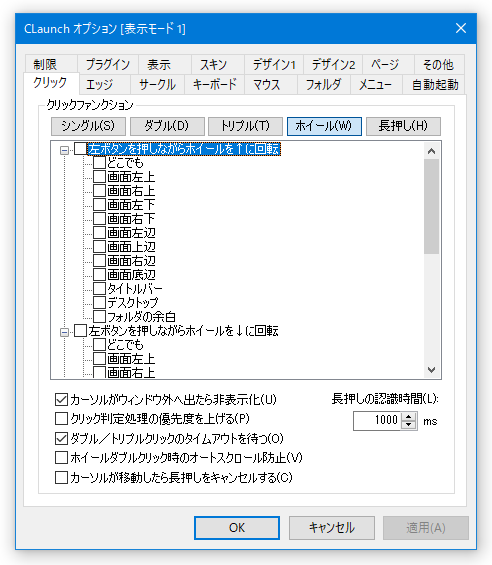
Task: Go to the スキン tab
Action: (x=218, y=65)
